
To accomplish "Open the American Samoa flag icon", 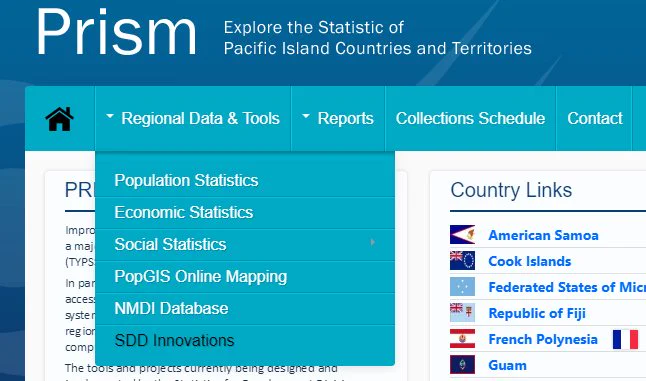I will 462,235.
